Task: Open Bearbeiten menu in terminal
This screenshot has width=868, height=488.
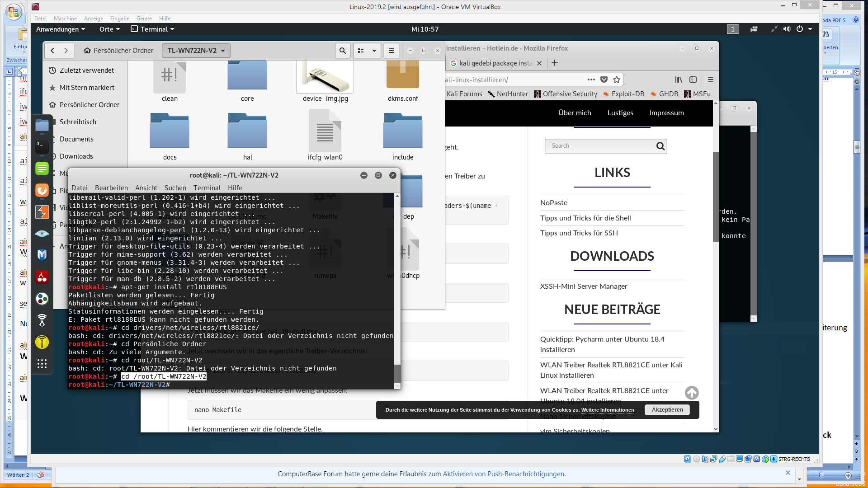Action: tap(111, 188)
